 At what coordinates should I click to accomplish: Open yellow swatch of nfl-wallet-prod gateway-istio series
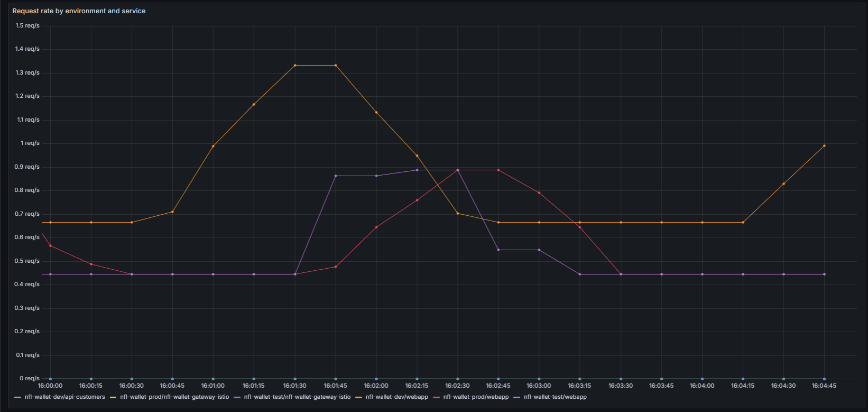[x=113, y=397]
